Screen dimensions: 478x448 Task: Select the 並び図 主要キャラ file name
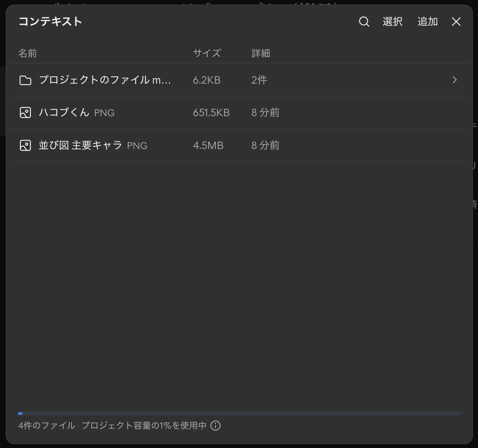click(80, 145)
